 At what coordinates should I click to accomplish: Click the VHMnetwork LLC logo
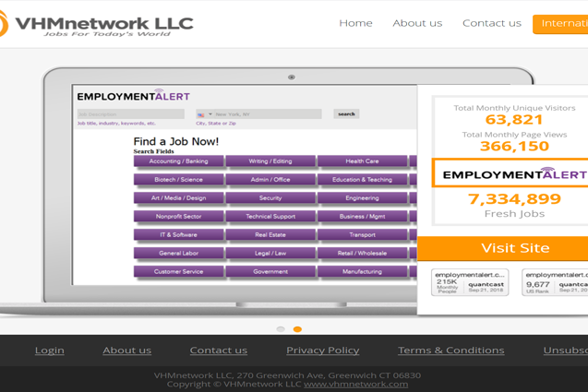point(96,24)
